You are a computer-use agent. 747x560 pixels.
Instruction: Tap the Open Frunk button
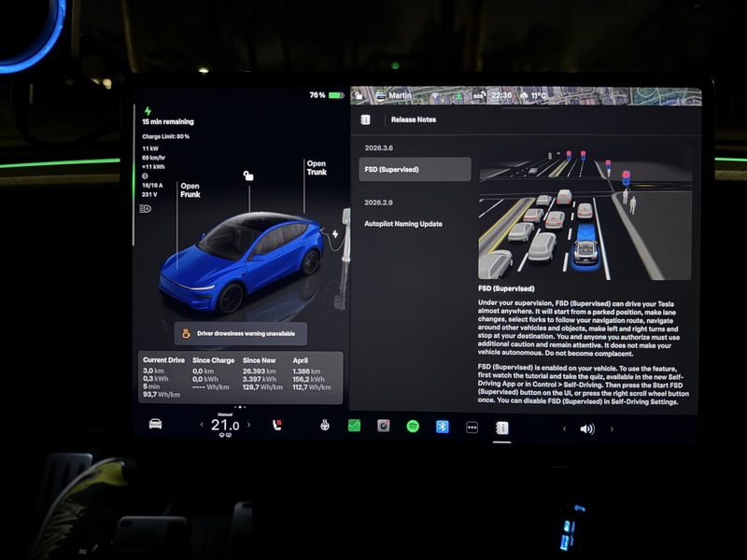(x=190, y=190)
